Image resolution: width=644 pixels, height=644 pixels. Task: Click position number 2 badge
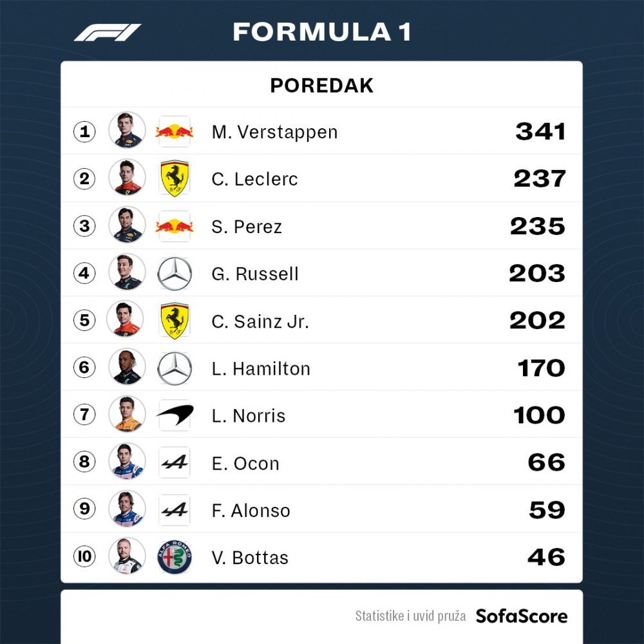(84, 178)
